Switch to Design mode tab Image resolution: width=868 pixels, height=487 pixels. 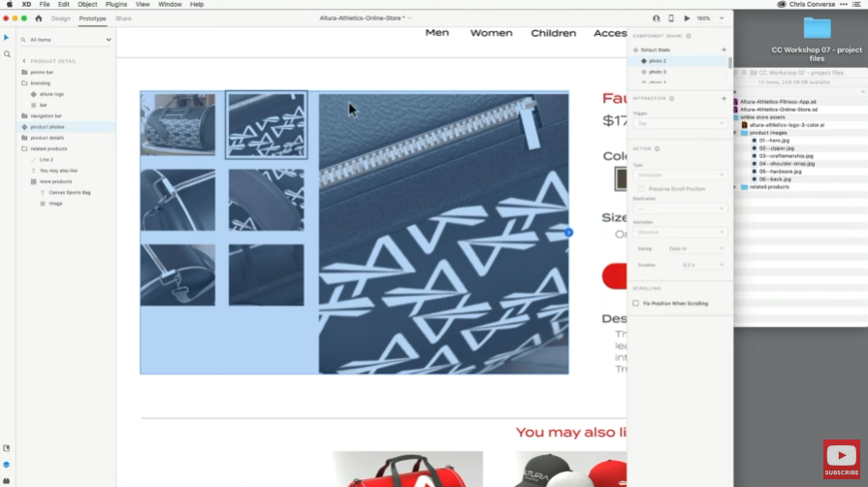point(61,18)
